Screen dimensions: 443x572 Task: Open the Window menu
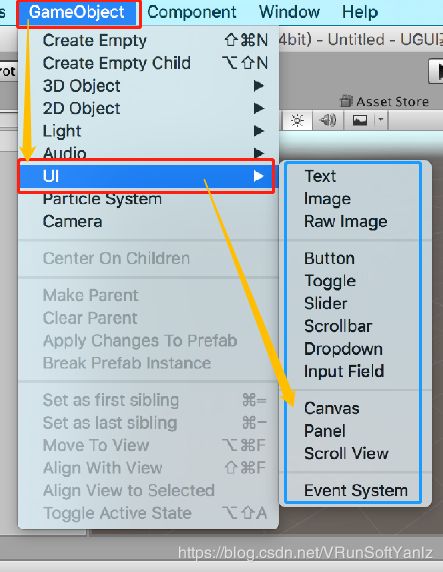(289, 12)
